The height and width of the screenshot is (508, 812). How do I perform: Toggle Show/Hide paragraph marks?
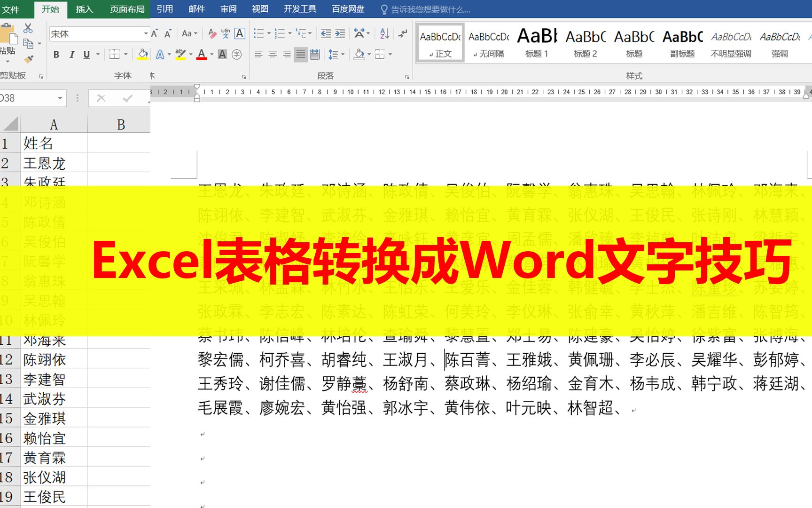coord(403,33)
